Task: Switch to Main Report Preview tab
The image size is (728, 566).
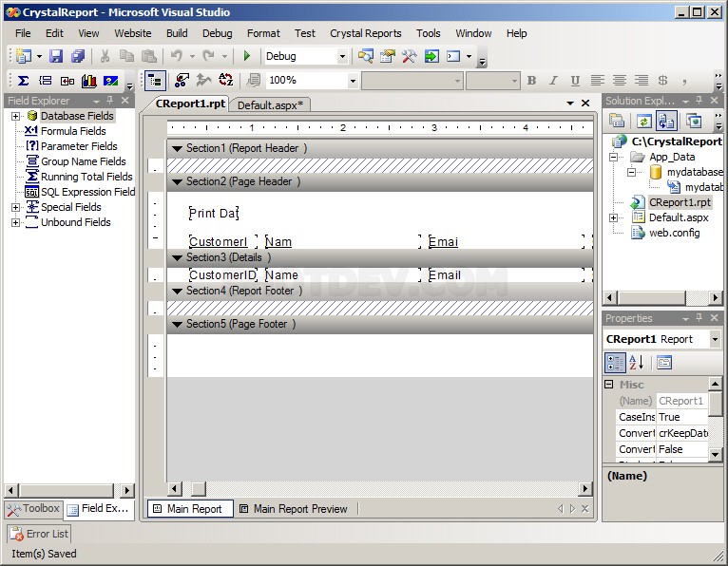Action: coord(295,509)
